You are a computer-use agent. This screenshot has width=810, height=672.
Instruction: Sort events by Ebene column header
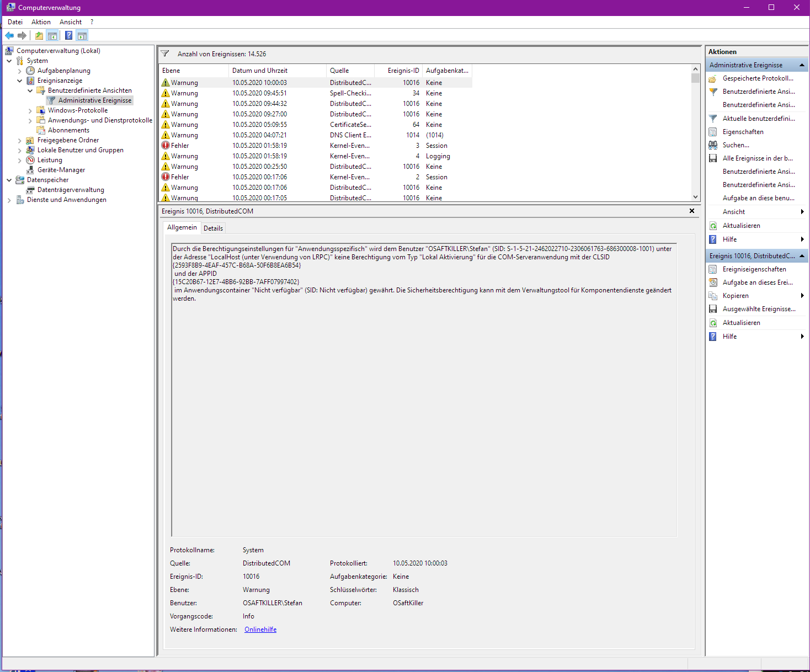[194, 71]
